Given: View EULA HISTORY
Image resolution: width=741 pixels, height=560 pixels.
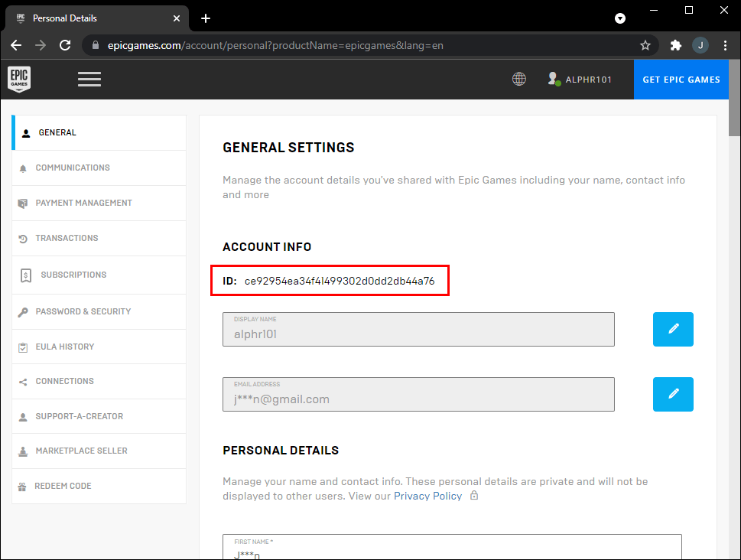Looking at the screenshot, I should [x=99, y=347].
